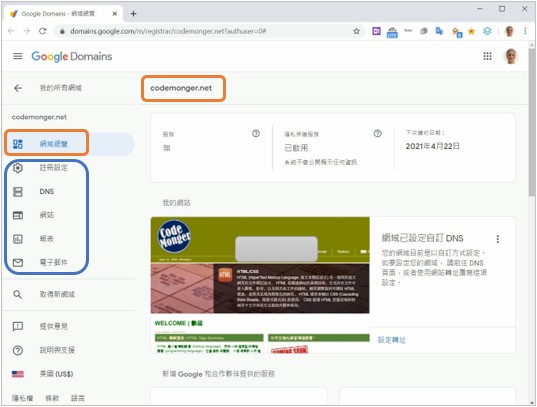The height and width of the screenshot is (407, 537).
Task: Click the send feedback icon
Action: point(18,326)
